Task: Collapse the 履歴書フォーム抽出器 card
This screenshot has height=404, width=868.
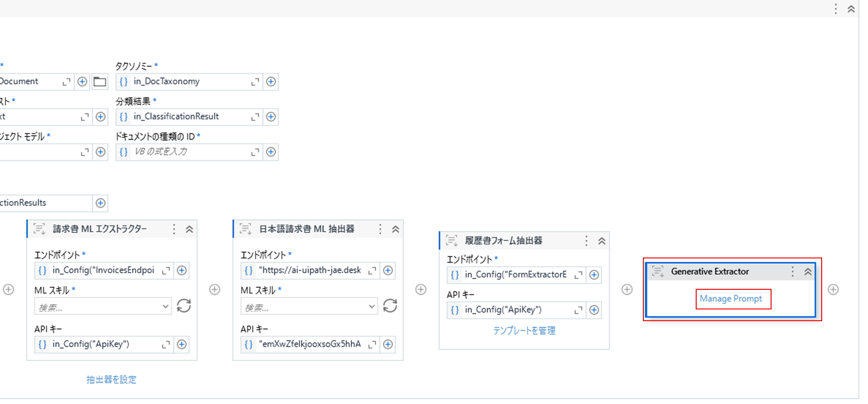Action: point(602,241)
